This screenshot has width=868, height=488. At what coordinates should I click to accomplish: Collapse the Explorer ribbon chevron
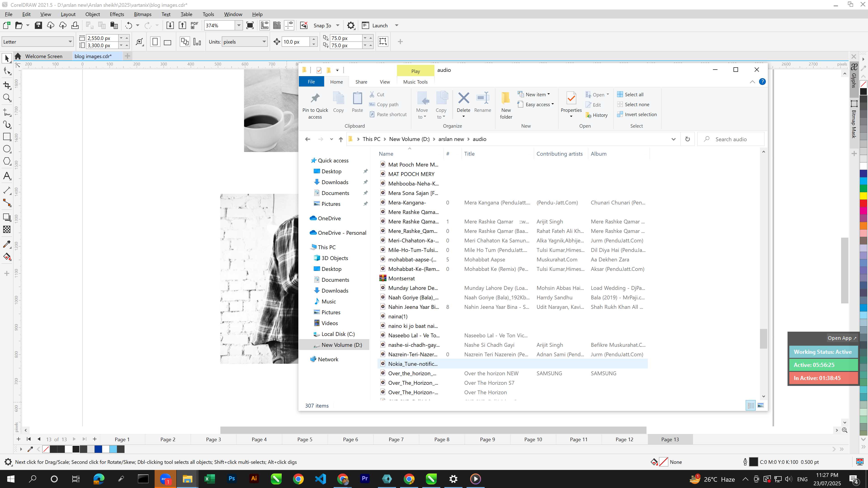pos(752,82)
